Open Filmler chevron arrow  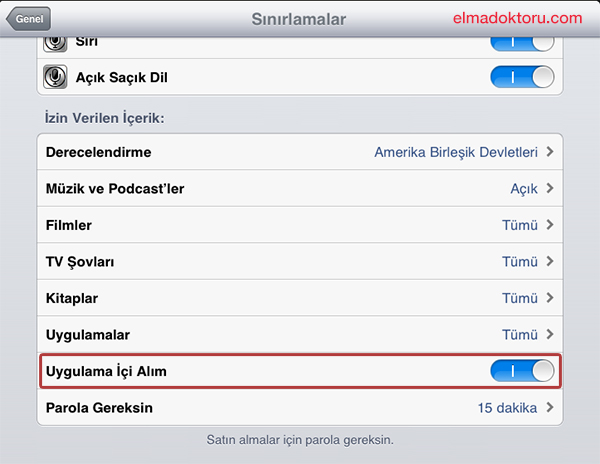point(550,225)
